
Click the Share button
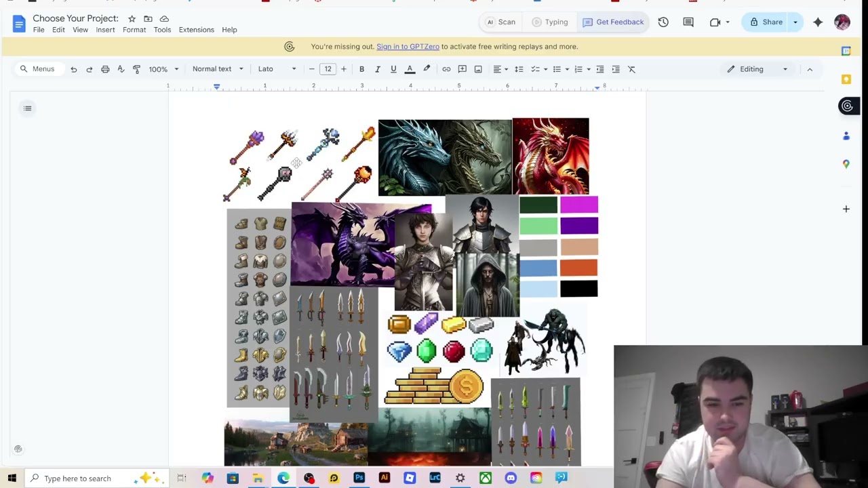pyautogui.click(x=766, y=22)
